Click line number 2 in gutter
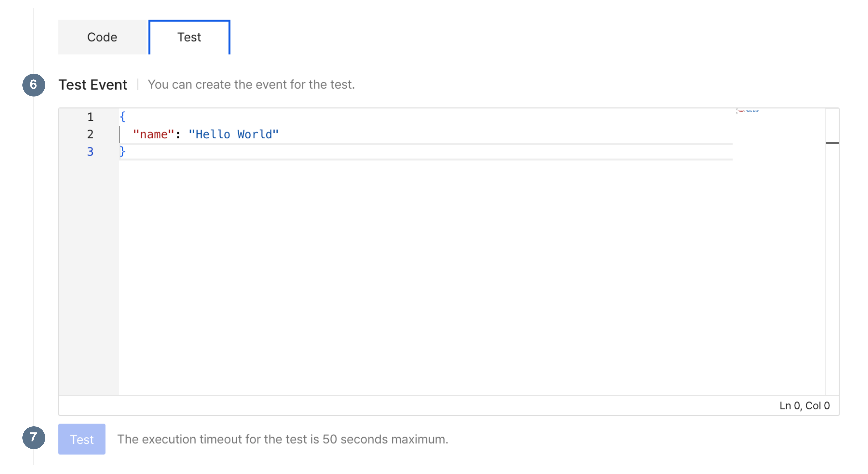Viewport: 868px width, 474px height. click(x=90, y=134)
